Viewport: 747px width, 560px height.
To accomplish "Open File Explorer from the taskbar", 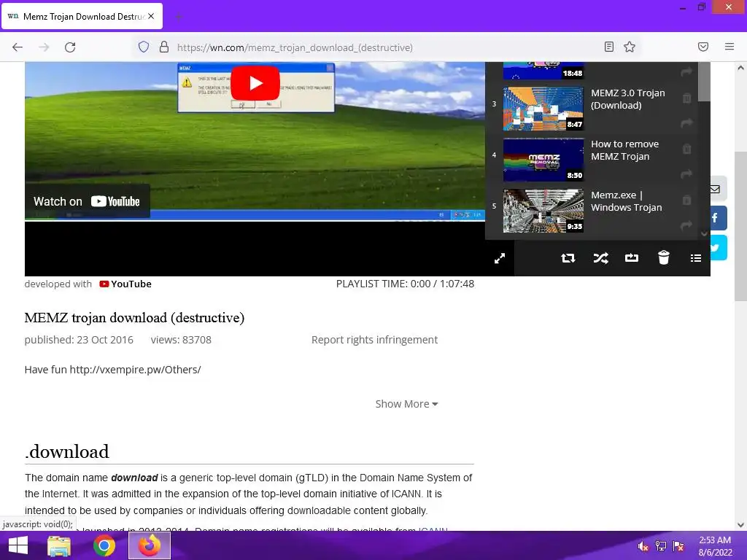I will coord(59,545).
